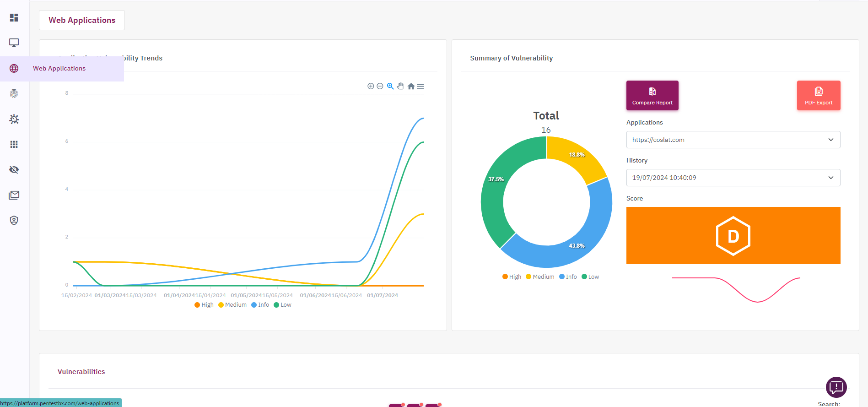868x407 pixels.
Task: Open the monitor icon in sidebar
Action: pyautogui.click(x=14, y=43)
